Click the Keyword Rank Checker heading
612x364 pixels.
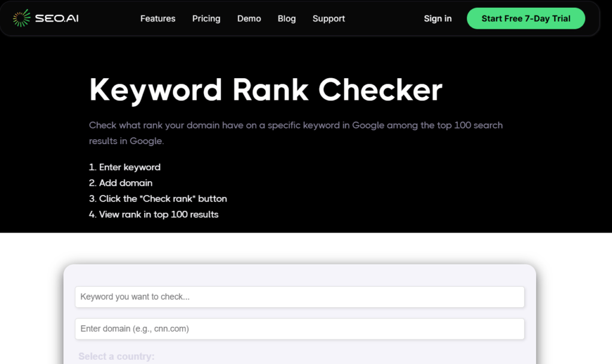(x=265, y=90)
